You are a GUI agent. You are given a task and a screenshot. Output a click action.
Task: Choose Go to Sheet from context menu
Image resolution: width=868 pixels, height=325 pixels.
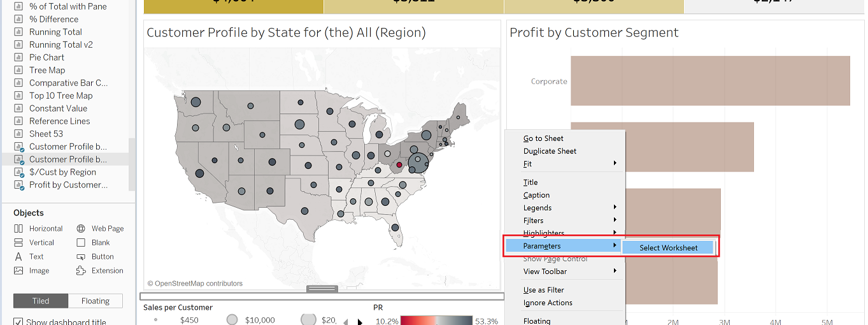click(543, 138)
